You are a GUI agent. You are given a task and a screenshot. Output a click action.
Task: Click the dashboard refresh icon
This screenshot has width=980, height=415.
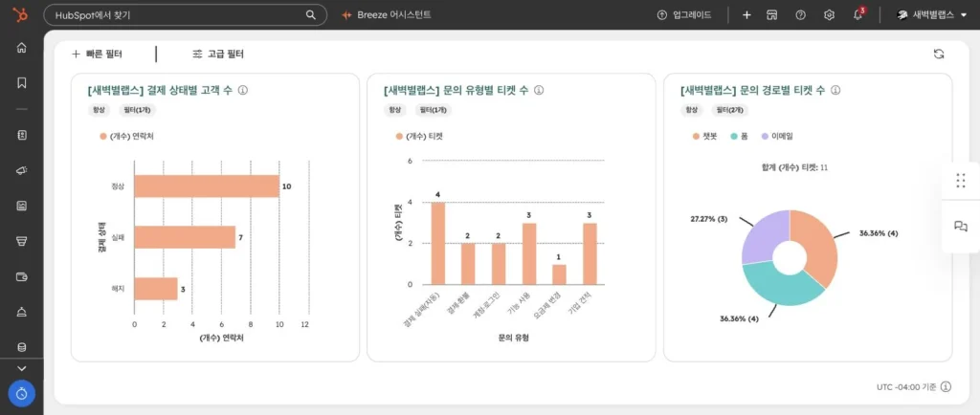(938, 55)
